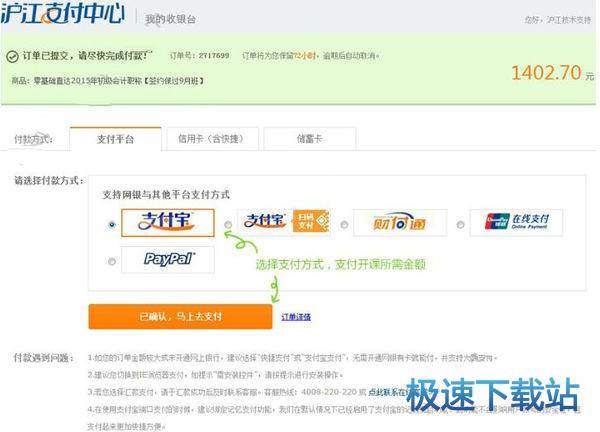Click the 点此联系在线客服 link

pos(394,392)
